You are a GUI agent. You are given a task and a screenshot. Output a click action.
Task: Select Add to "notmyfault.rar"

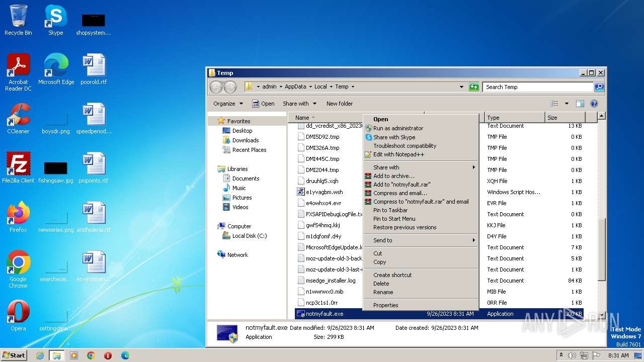[420, 185]
